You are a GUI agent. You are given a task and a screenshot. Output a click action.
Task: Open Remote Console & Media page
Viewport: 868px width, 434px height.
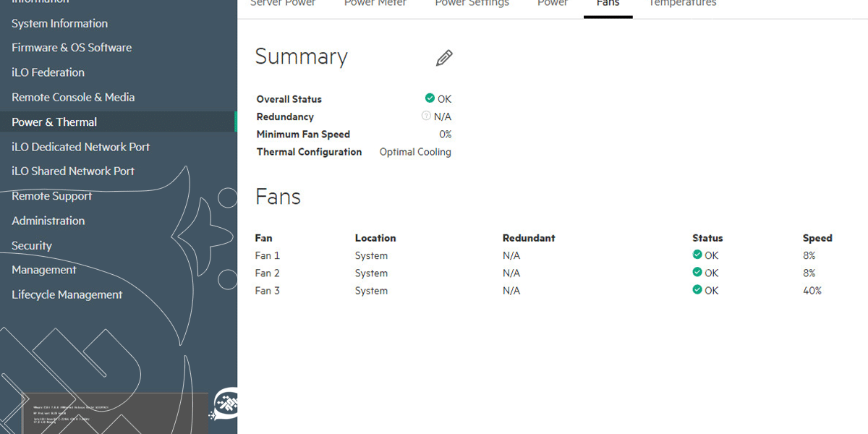tap(73, 97)
